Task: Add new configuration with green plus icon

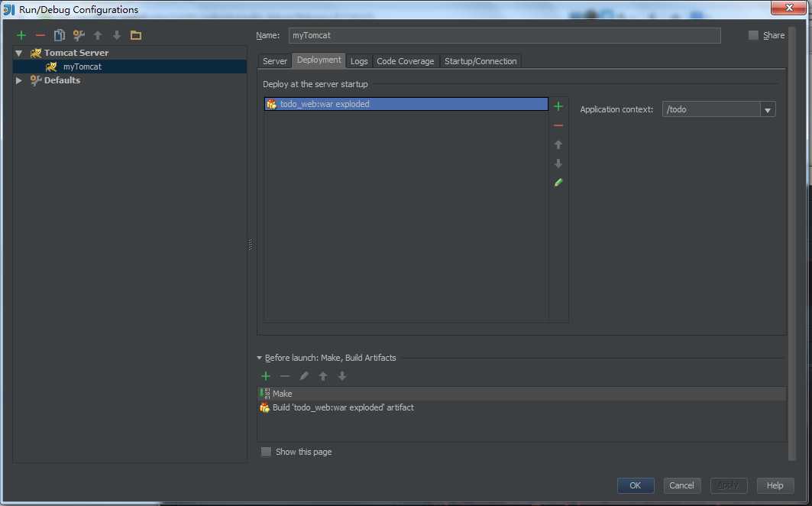Action: (21, 35)
